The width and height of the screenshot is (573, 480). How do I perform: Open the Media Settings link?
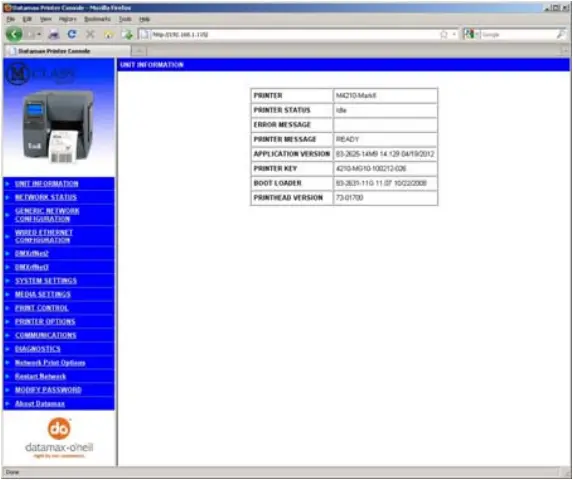[42, 294]
